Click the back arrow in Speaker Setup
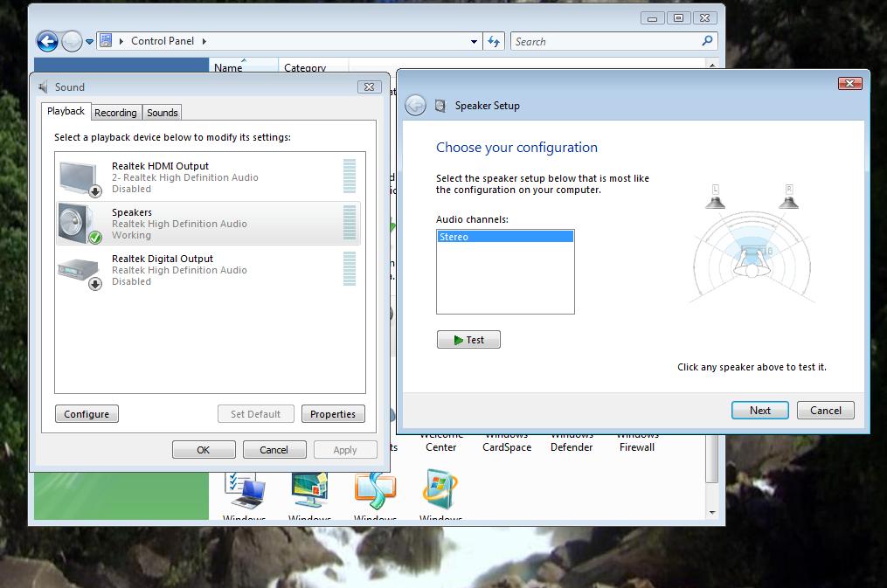This screenshot has height=588, width=887. point(416,105)
